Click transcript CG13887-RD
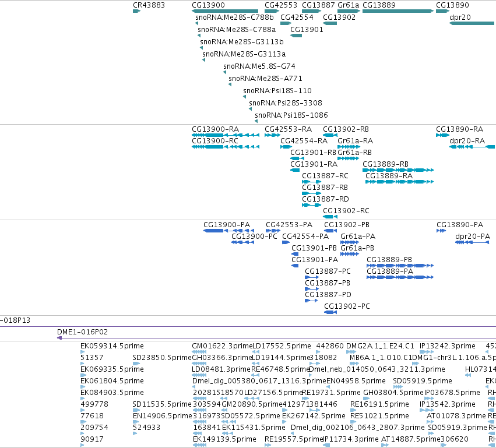The width and height of the screenshot is (496, 448). 312,205
